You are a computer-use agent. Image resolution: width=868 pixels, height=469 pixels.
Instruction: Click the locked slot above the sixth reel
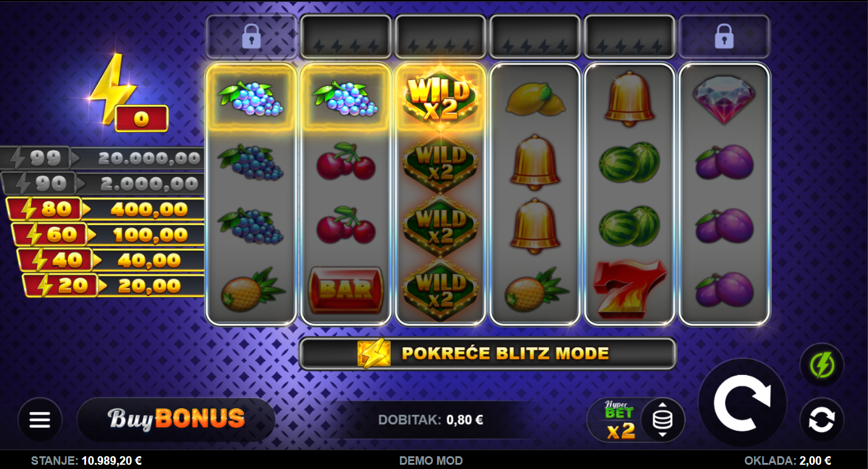click(x=724, y=37)
